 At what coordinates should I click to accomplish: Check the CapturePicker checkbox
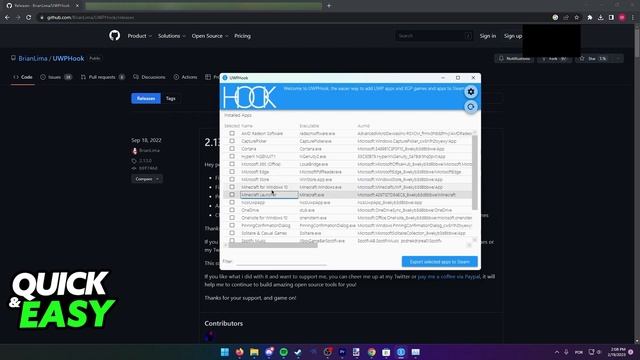(232, 141)
